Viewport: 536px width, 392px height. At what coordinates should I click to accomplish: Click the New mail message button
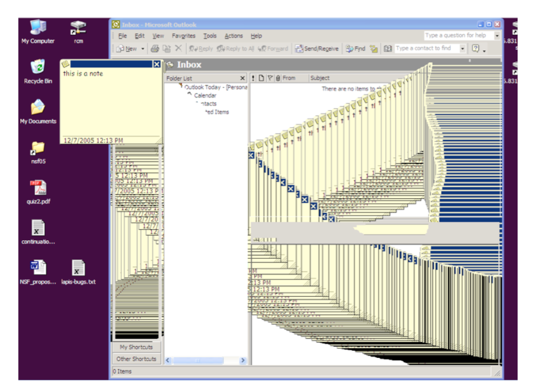point(127,49)
